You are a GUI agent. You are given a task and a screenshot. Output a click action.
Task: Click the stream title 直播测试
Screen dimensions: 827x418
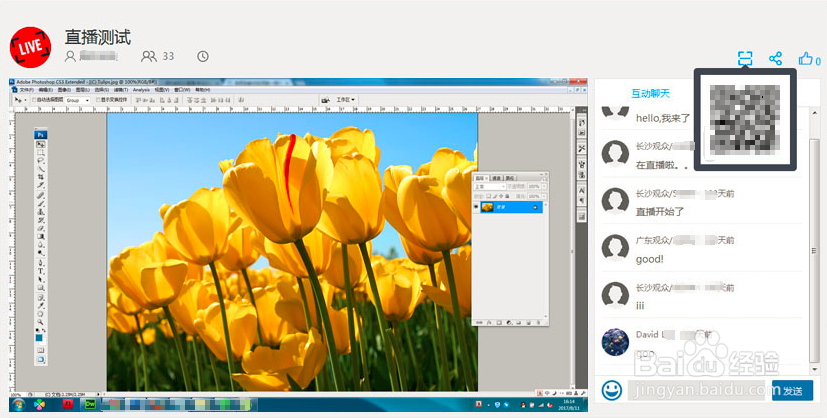click(x=98, y=37)
